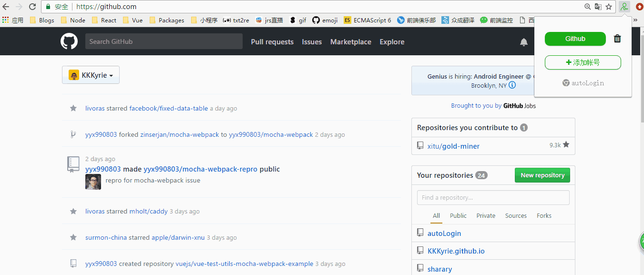Screen dimensions: 644x275
Task: Open Explore in the top nav
Action: point(392,42)
